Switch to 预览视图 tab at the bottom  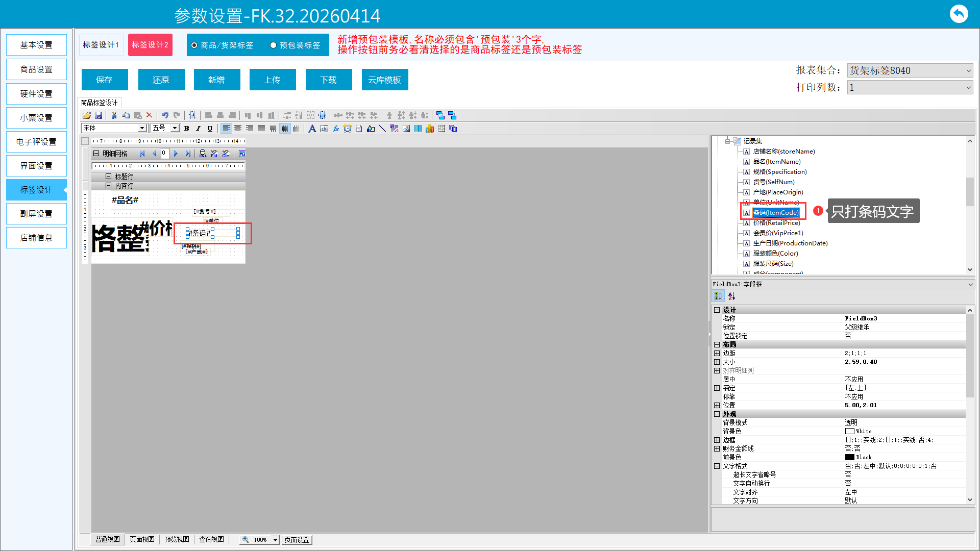pyautogui.click(x=177, y=539)
